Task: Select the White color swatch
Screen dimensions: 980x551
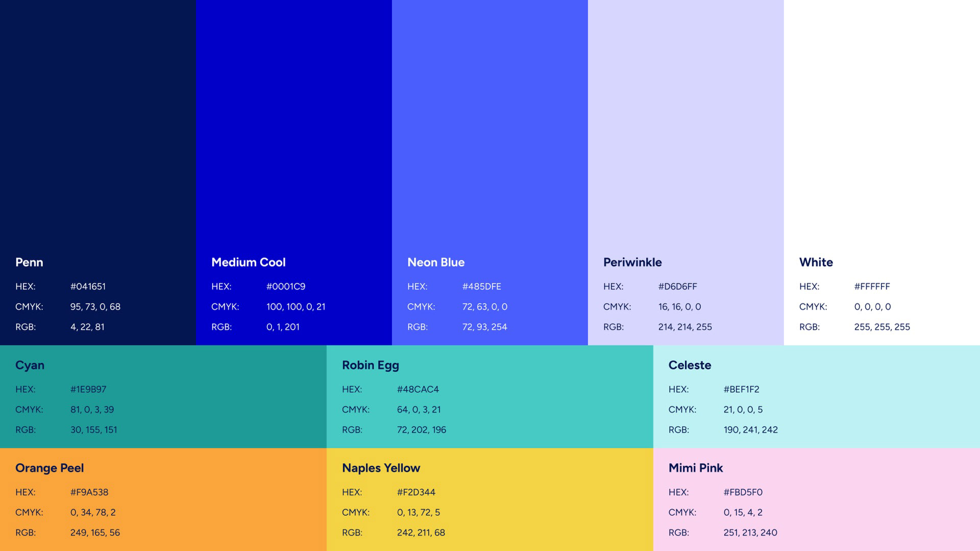Action: point(881,128)
